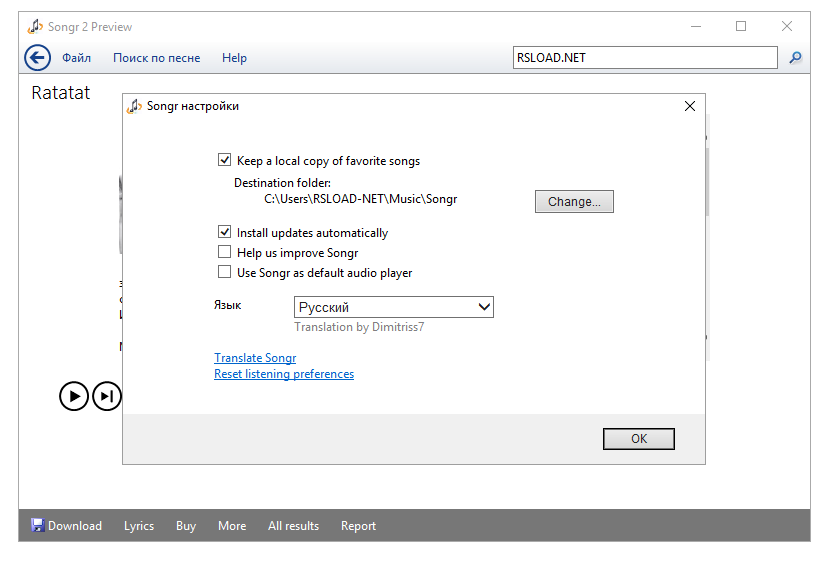The image size is (834, 567).
Task: Click Reset listening preferences link
Action: point(284,374)
